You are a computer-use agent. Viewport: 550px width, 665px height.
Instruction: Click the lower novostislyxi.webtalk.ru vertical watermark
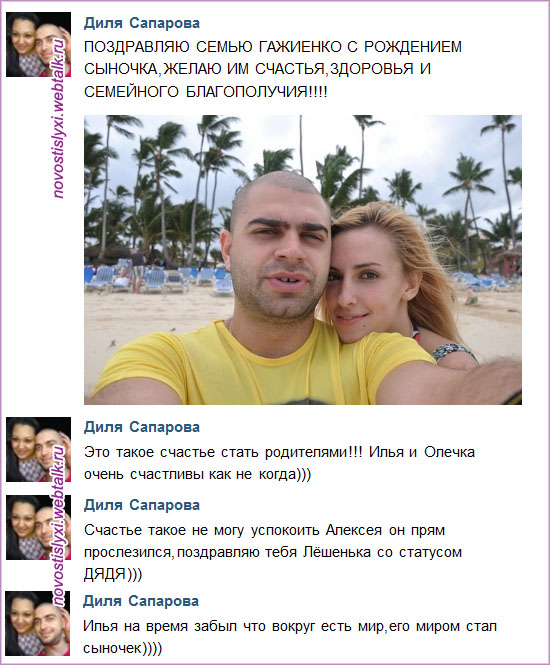point(59,526)
